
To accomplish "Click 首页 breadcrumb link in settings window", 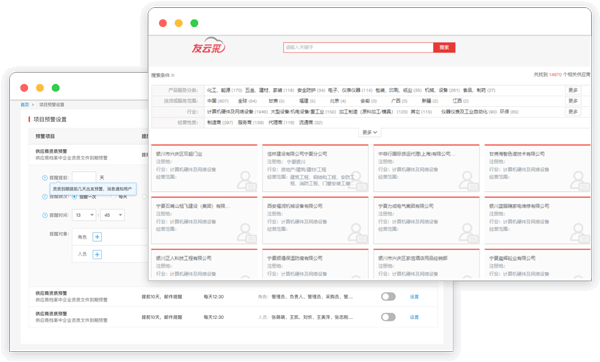I will (x=24, y=104).
